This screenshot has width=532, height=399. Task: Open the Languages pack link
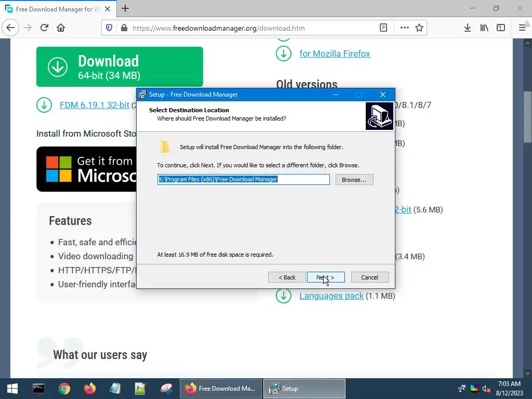pyautogui.click(x=331, y=296)
